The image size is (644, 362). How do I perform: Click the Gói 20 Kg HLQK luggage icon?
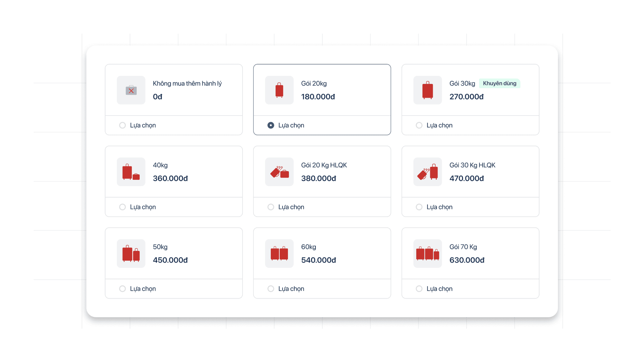click(279, 172)
